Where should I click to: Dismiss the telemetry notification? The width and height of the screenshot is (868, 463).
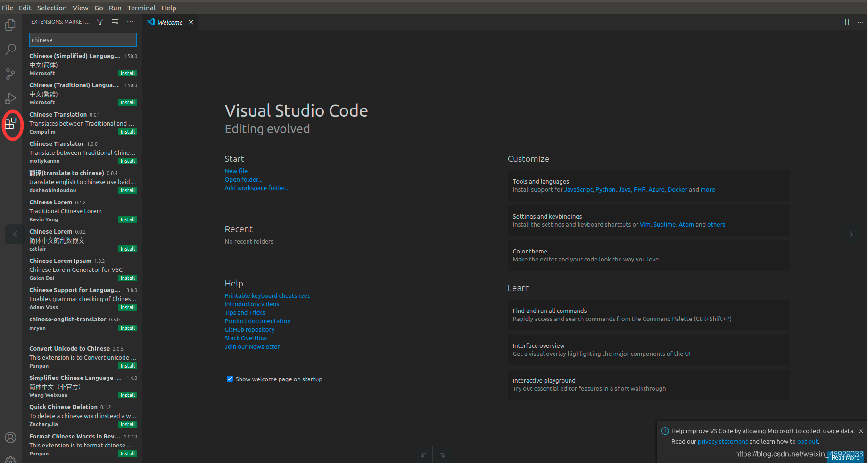coord(860,431)
